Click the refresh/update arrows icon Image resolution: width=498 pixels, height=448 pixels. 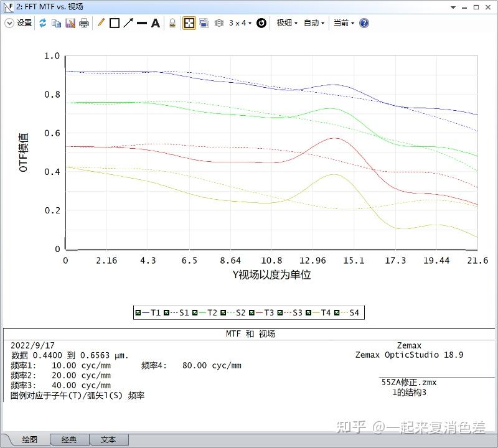(43, 23)
